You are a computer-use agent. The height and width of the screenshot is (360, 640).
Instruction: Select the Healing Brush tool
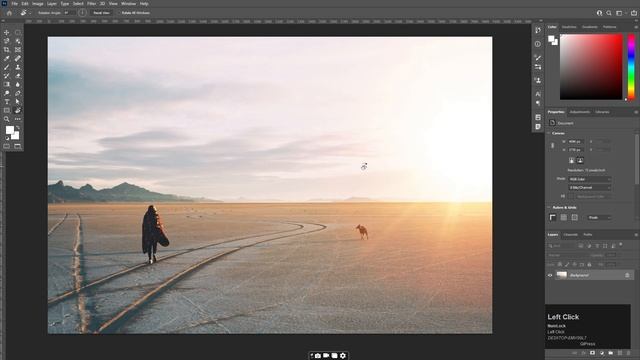pos(18,58)
